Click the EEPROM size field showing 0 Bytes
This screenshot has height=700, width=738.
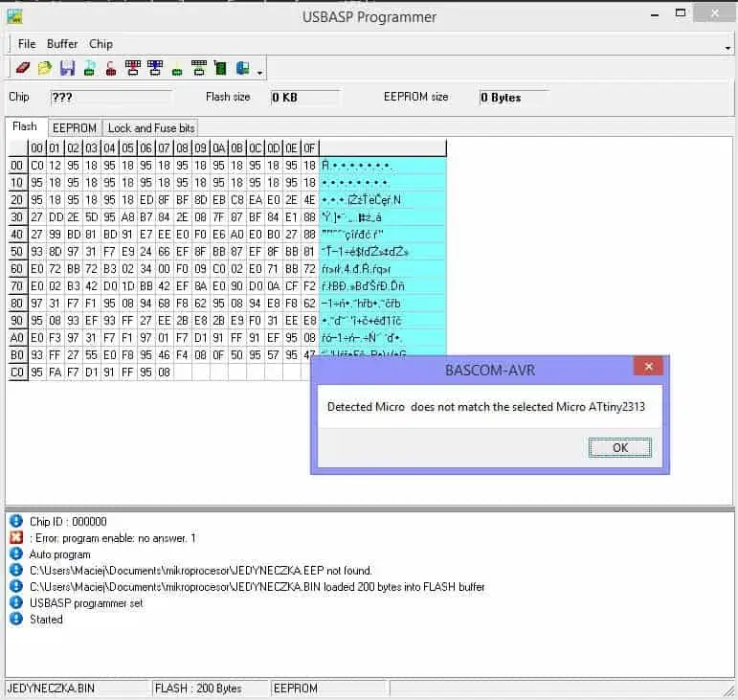514,98
